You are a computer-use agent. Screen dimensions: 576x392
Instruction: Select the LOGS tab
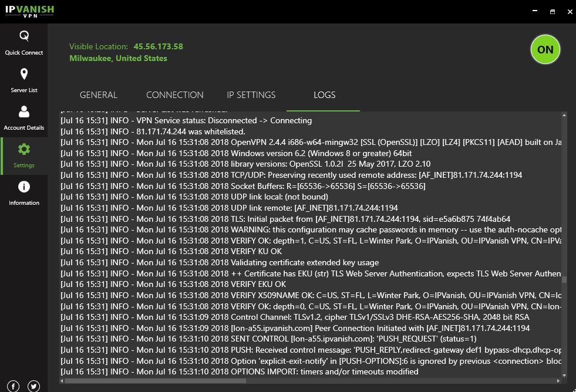(x=324, y=95)
